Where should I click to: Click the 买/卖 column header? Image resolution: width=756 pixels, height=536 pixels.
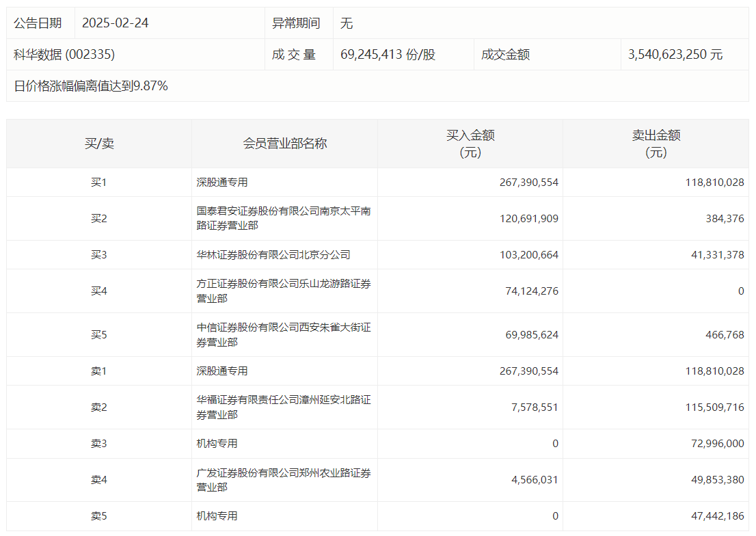tap(99, 144)
